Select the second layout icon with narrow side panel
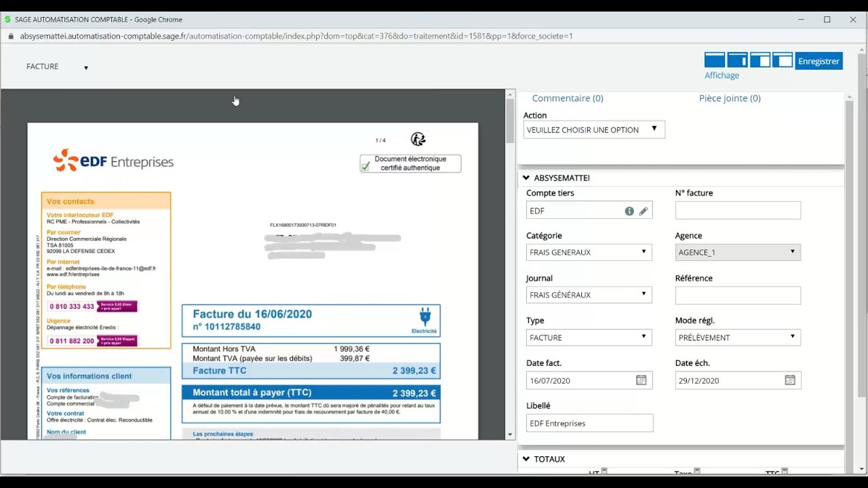 (x=737, y=60)
